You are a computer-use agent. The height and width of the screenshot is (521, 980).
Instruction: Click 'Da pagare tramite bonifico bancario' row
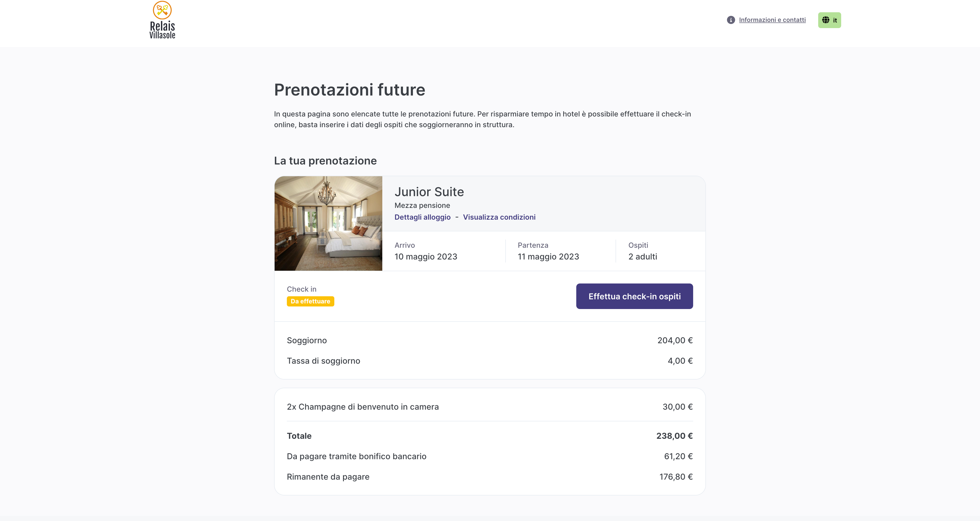[490, 456]
